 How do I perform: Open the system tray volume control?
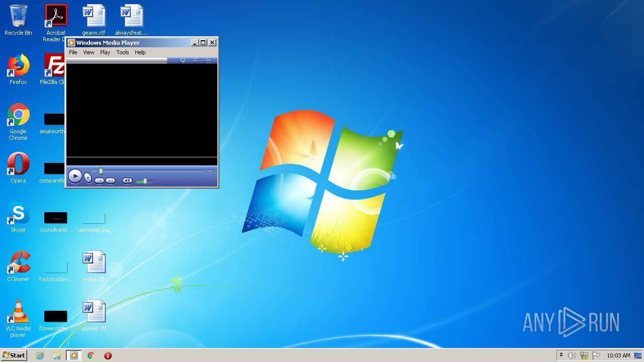coord(572,355)
